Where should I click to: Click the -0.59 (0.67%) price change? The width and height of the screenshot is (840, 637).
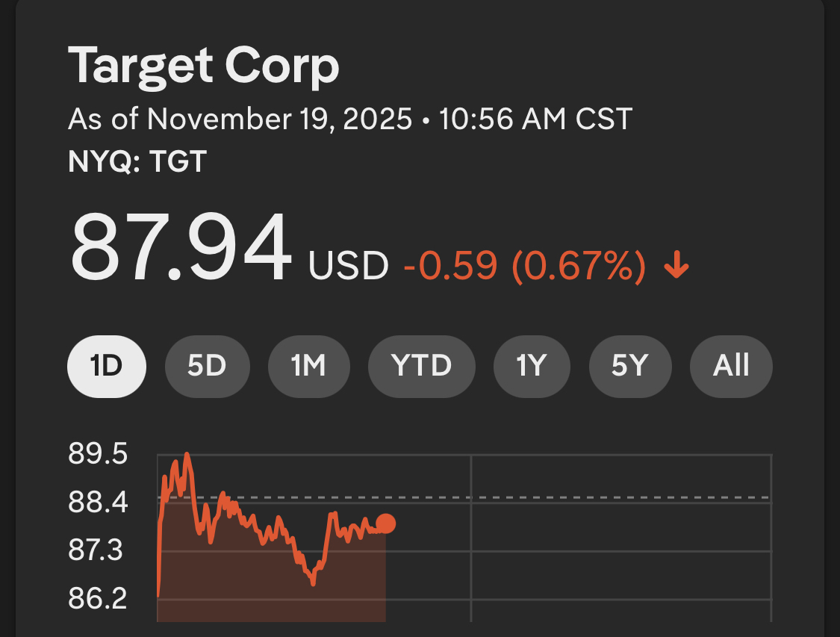tap(524, 267)
